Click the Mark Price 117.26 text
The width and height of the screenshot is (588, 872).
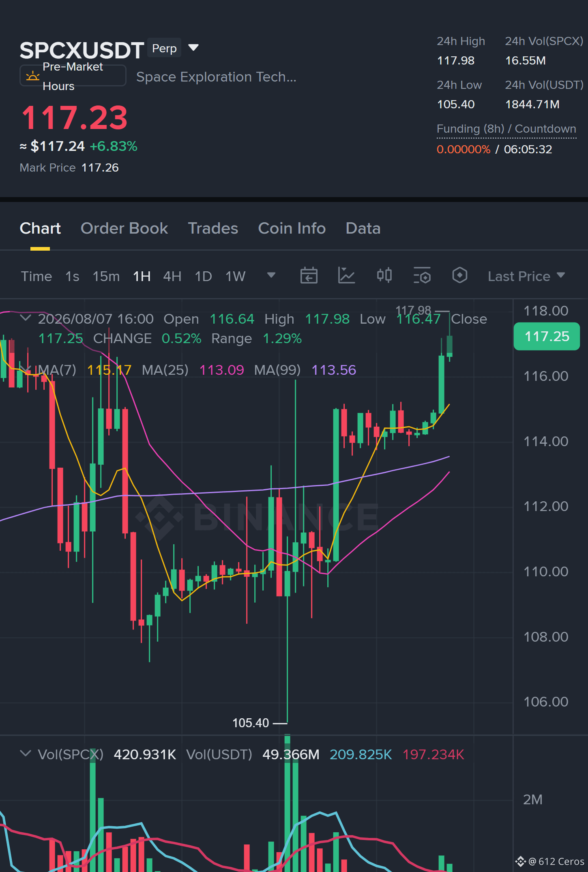tap(69, 168)
